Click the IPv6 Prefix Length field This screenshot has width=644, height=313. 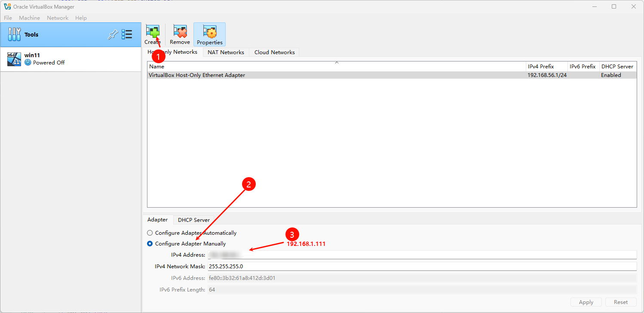point(422,290)
